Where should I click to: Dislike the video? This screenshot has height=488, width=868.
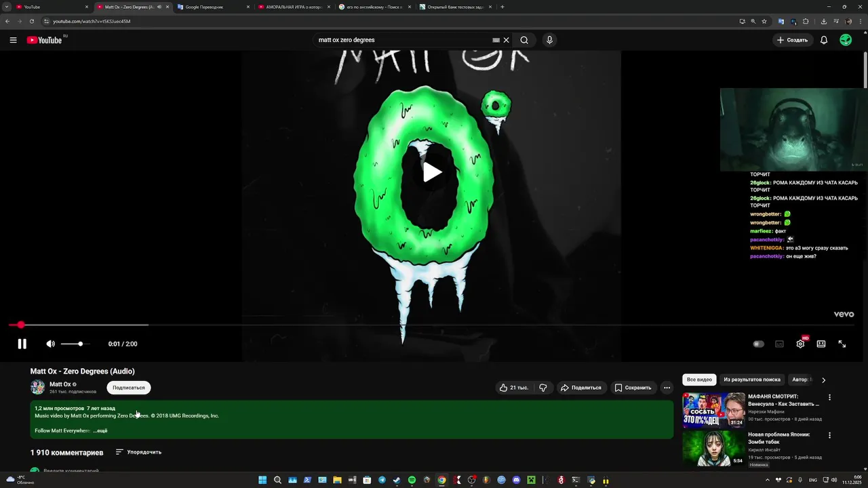click(543, 388)
